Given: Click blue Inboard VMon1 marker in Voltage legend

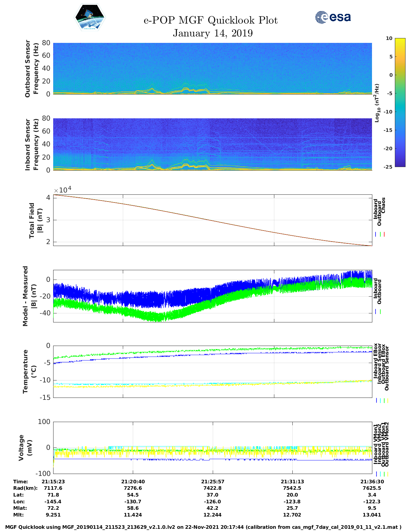Looking at the screenshot, I should point(377,474).
